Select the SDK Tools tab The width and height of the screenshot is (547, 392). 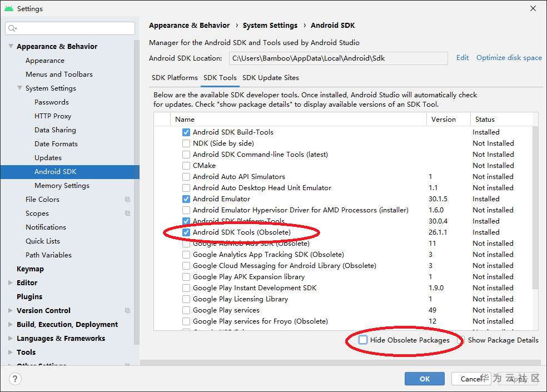point(220,78)
